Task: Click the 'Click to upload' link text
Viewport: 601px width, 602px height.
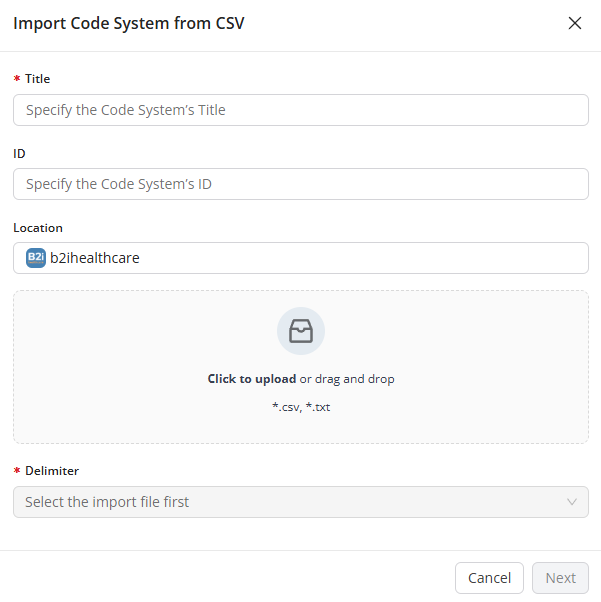Action: pos(251,379)
